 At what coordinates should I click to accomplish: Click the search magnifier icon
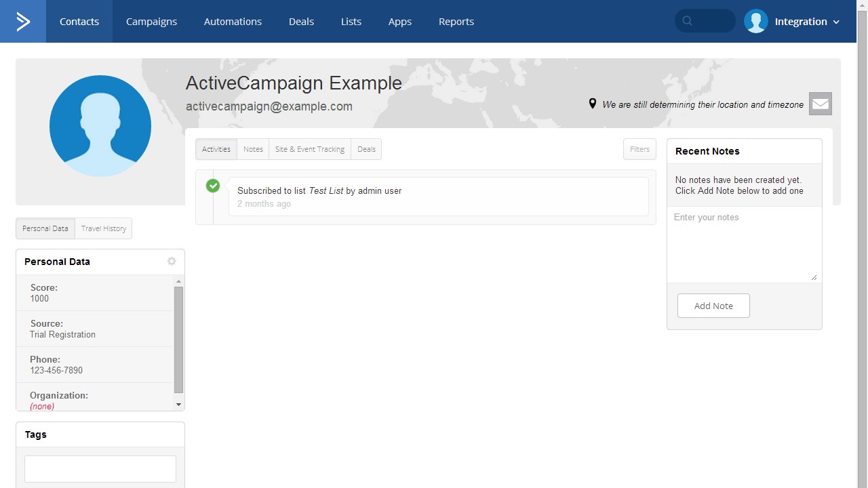coord(688,21)
